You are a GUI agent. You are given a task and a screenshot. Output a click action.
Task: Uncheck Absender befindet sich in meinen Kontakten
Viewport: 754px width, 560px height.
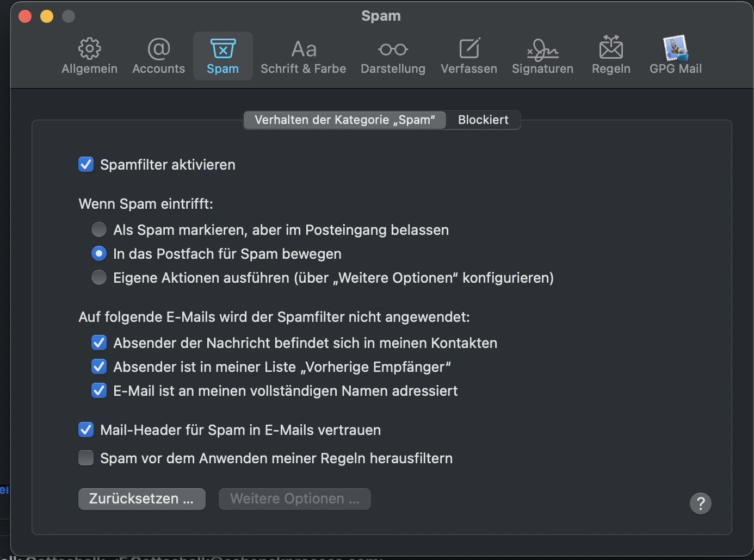click(x=99, y=343)
